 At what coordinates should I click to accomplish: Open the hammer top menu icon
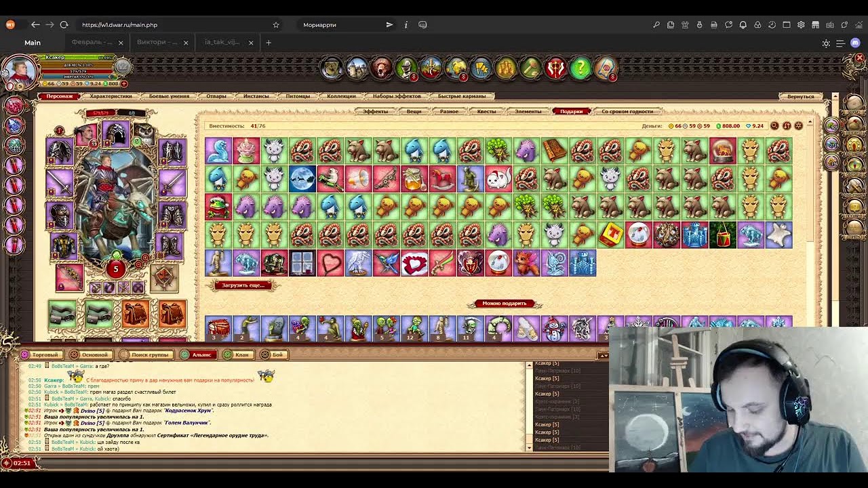tap(530, 68)
